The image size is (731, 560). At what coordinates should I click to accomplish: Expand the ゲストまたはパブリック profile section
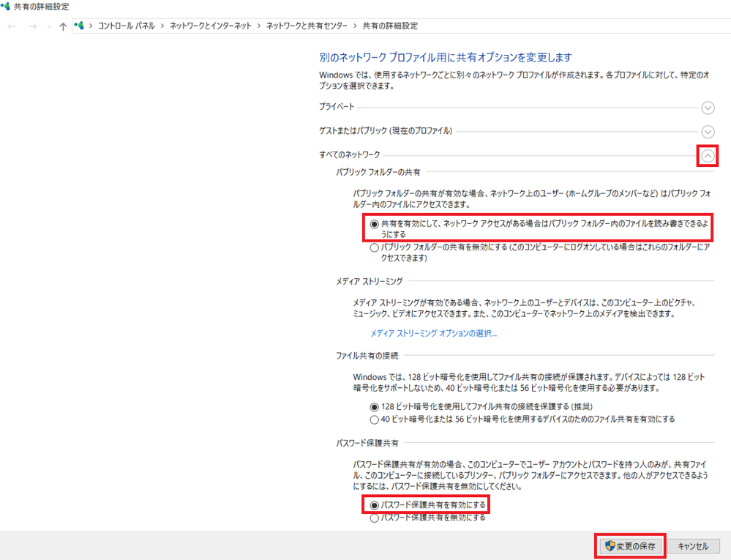tap(708, 132)
